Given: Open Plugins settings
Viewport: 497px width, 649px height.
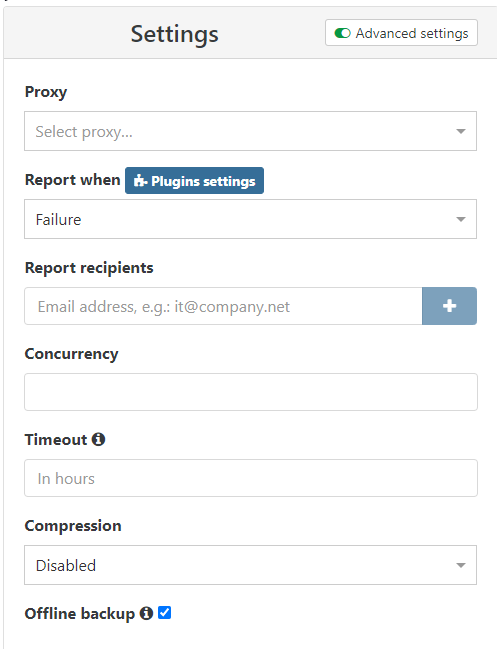Looking at the screenshot, I should coord(194,180).
